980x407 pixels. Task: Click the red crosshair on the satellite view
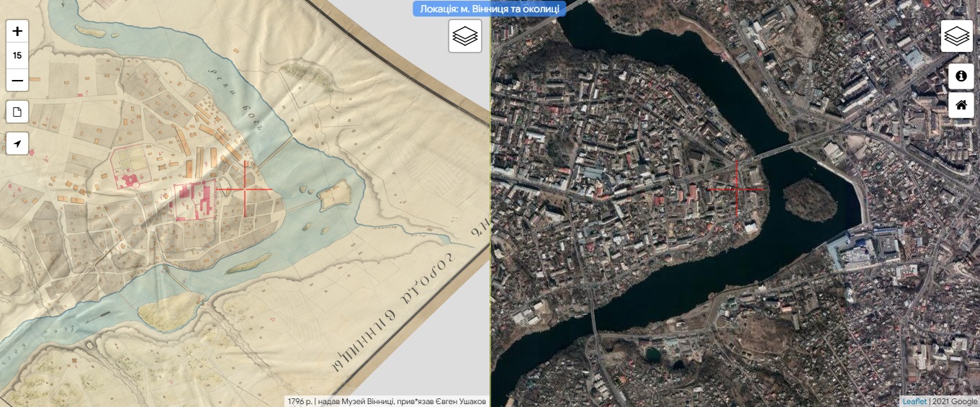click(x=736, y=189)
